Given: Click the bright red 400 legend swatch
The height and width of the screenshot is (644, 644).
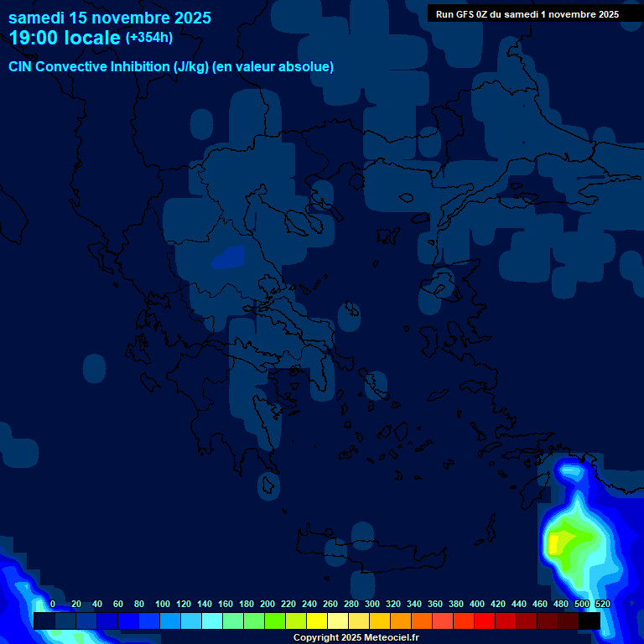Looking at the screenshot, I should tap(485, 621).
